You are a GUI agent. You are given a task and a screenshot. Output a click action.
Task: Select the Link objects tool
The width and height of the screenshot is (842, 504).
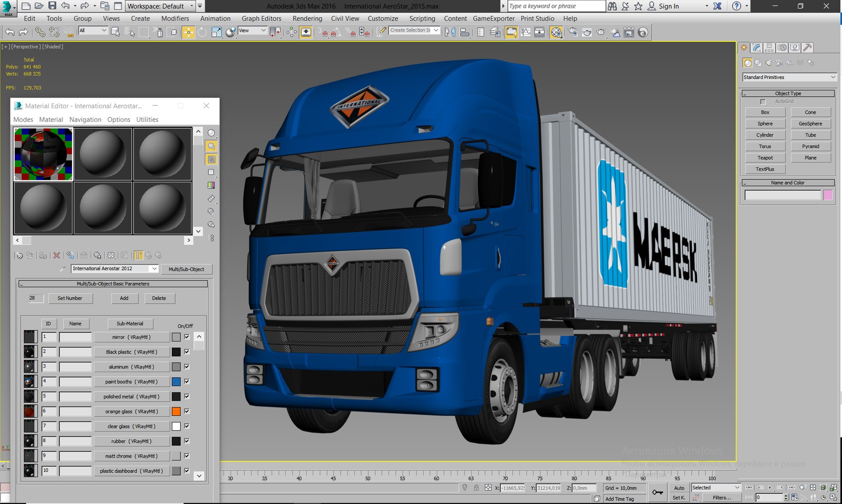[x=40, y=32]
